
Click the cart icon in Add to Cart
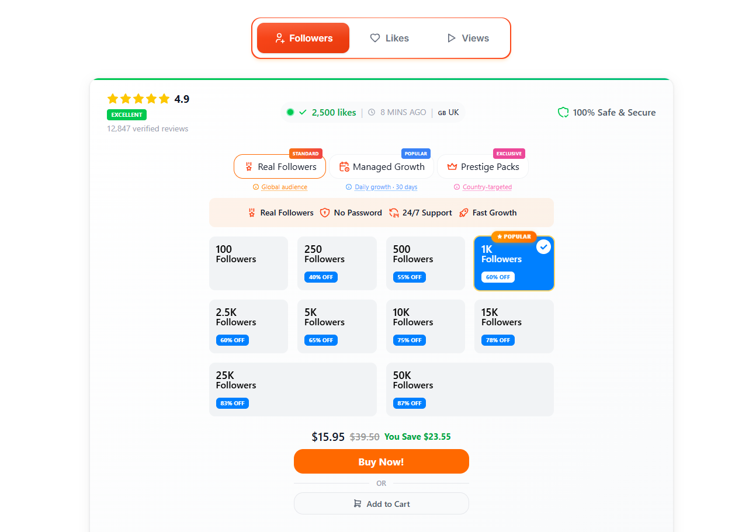coord(357,503)
